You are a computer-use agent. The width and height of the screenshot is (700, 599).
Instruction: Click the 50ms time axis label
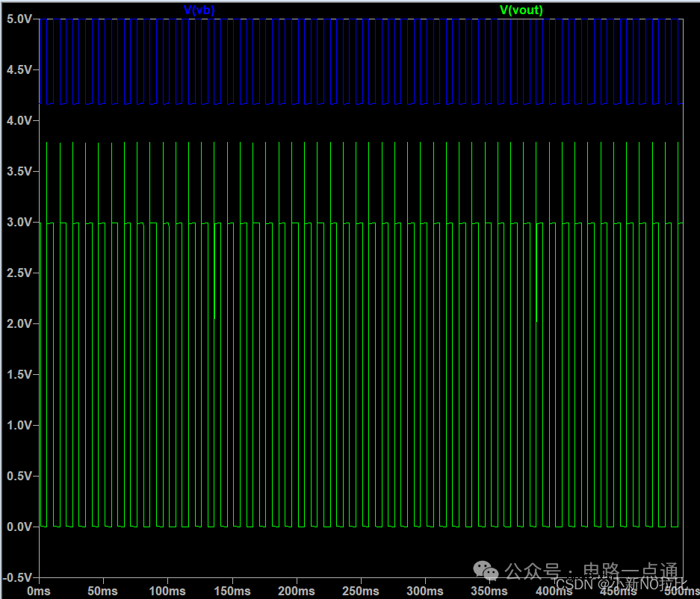pyautogui.click(x=103, y=591)
